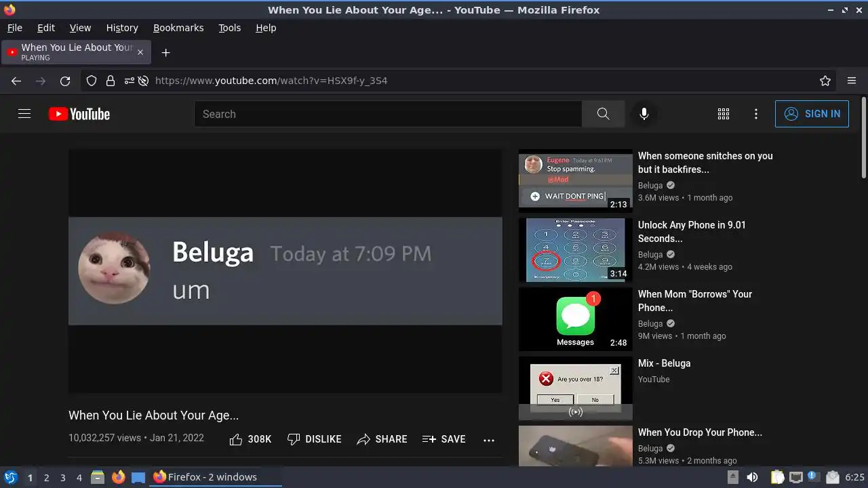Click the volume speaker tray icon
The height and width of the screenshot is (488, 868).
(x=752, y=477)
